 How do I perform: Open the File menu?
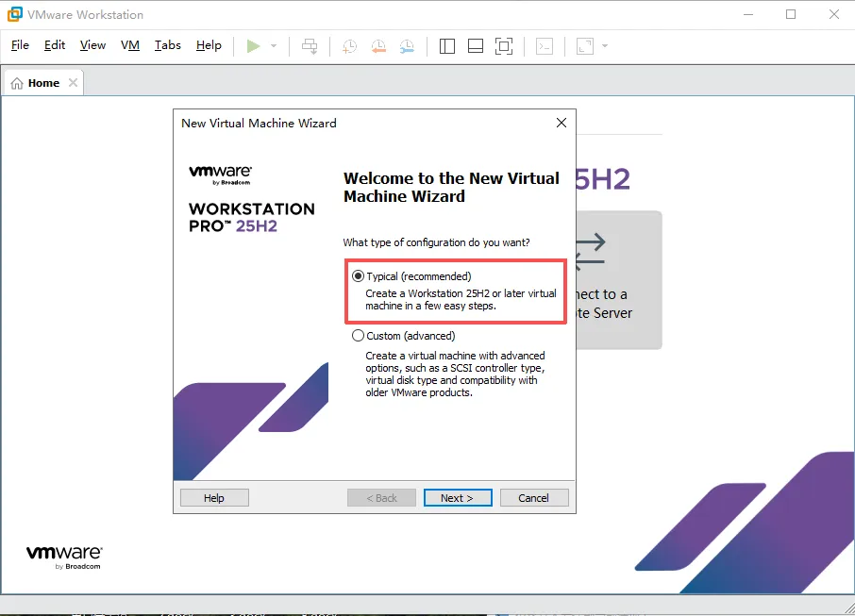pyautogui.click(x=20, y=45)
